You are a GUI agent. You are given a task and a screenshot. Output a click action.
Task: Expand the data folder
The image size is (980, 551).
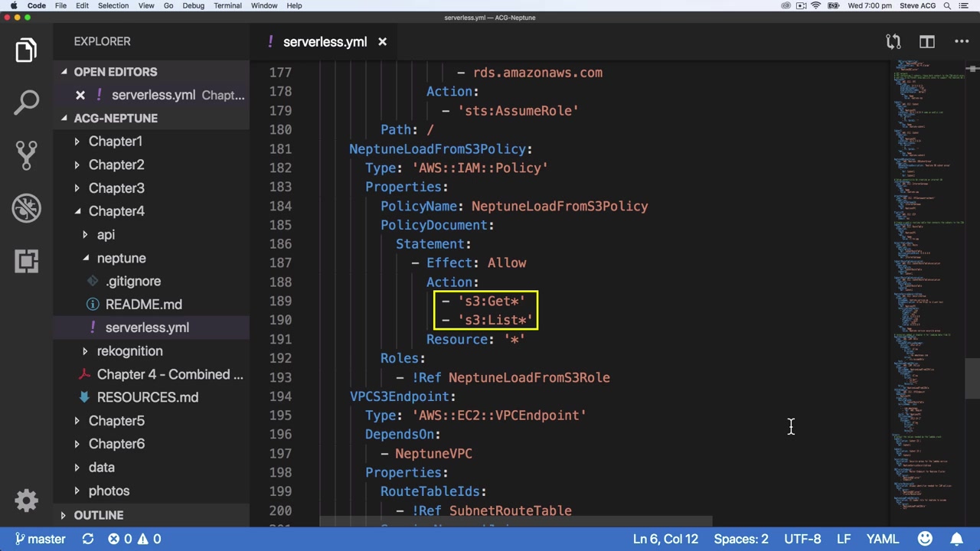tap(101, 468)
